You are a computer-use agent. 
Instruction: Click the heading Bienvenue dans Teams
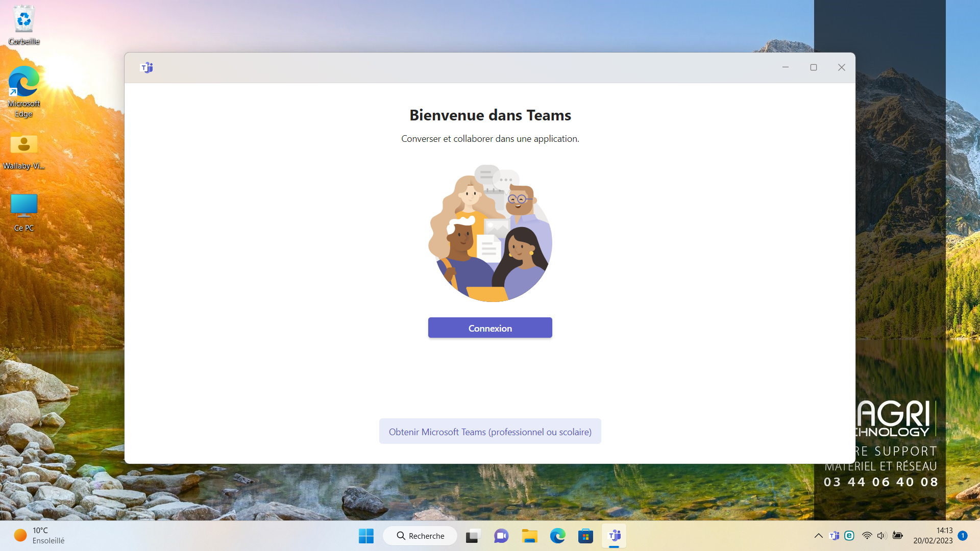click(x=490, y=115)
